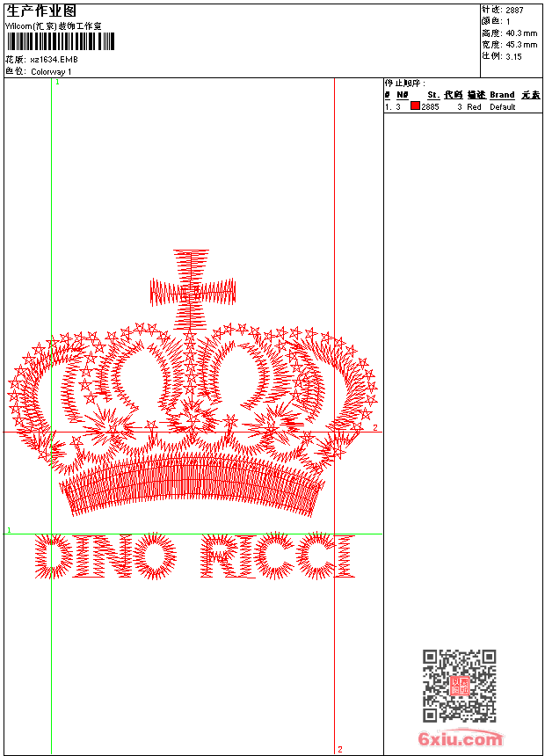
Task: Click the '颜色: 1' color count entry
Action: [x=496, y=21]
